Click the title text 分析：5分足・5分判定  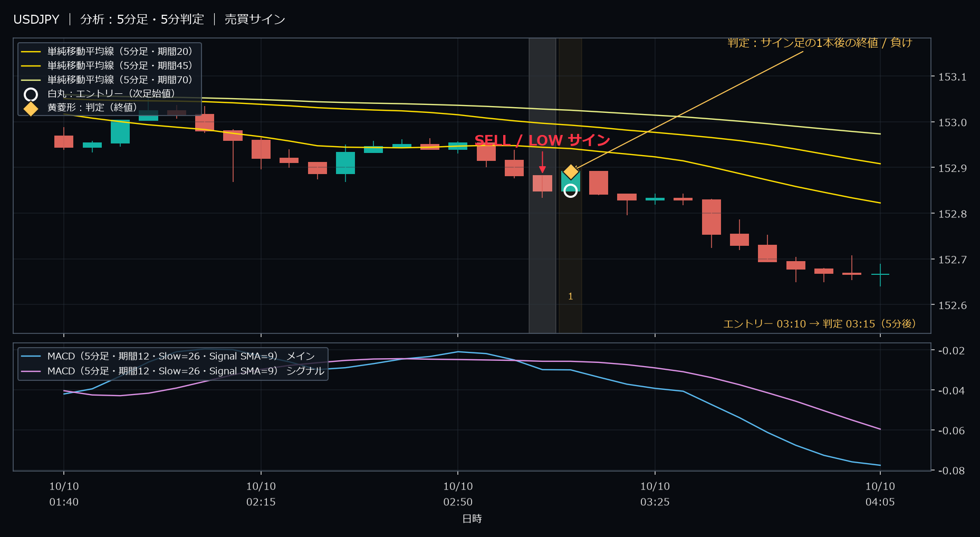[x=142, y=20]
